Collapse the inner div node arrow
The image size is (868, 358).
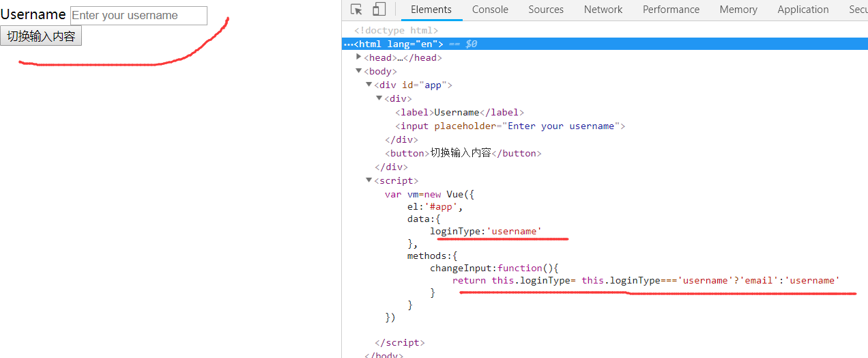pos(379,98)
